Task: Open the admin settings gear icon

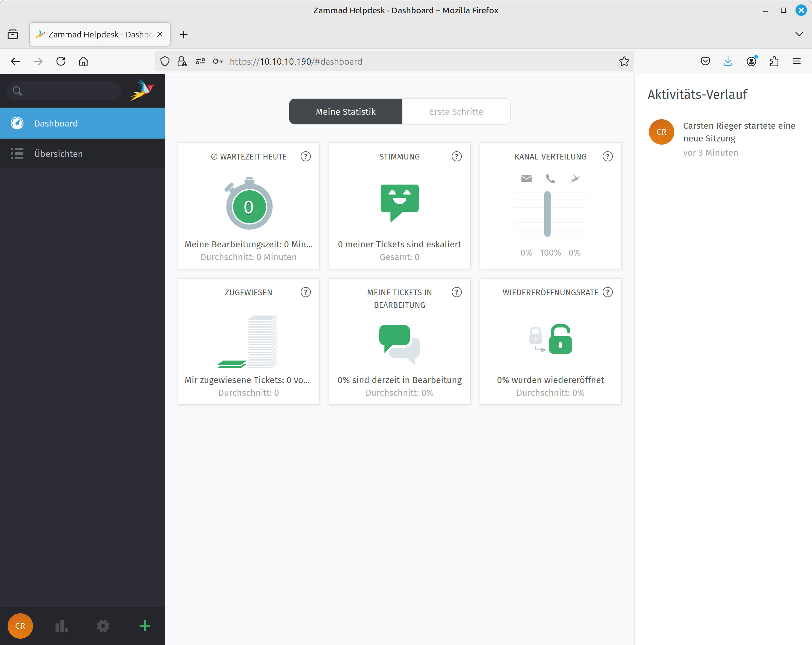Action: tap(103, 626)
